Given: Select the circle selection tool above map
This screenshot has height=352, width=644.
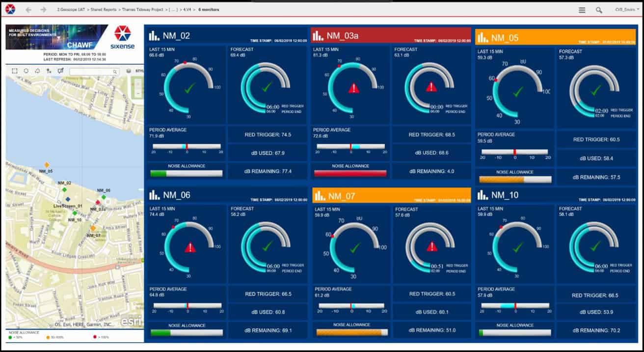Looking at the screenshot, I should point(26,71).
